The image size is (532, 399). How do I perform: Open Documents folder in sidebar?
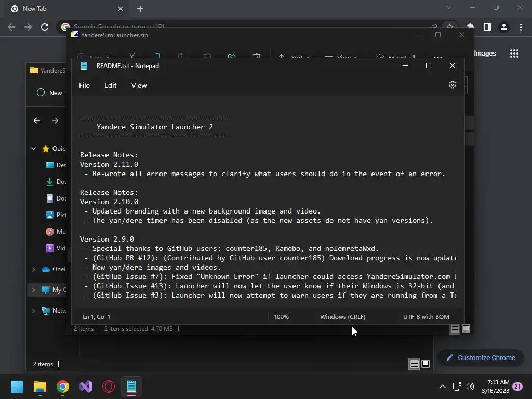pos(56,198)
